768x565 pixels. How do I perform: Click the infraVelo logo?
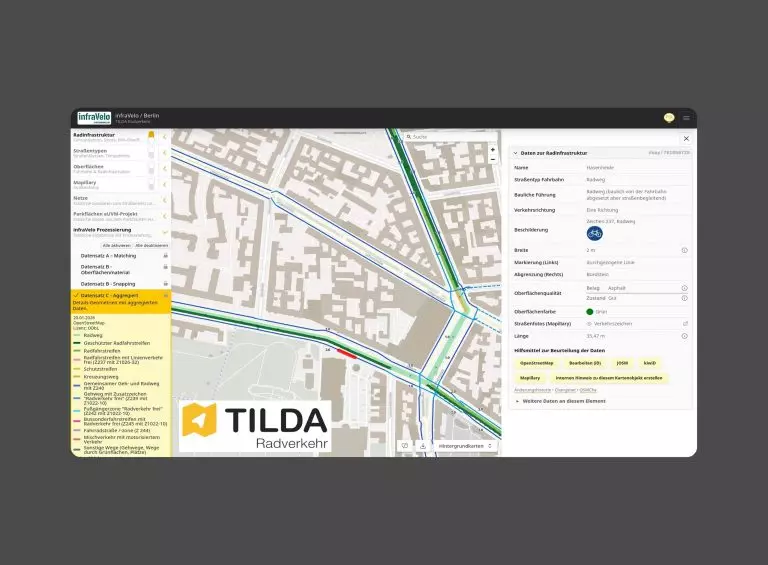click(94, 117)
